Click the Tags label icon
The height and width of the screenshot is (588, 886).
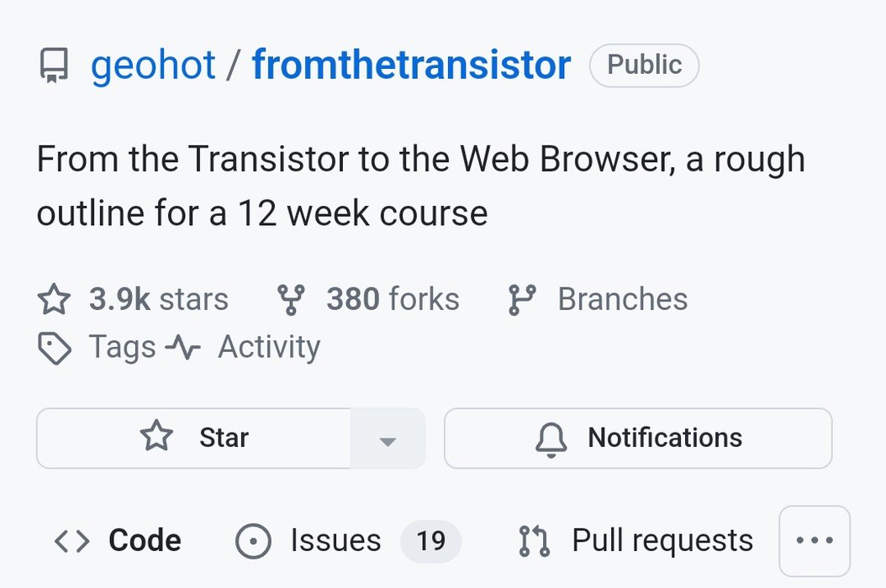pyautogui.click(x=55, y=348)
